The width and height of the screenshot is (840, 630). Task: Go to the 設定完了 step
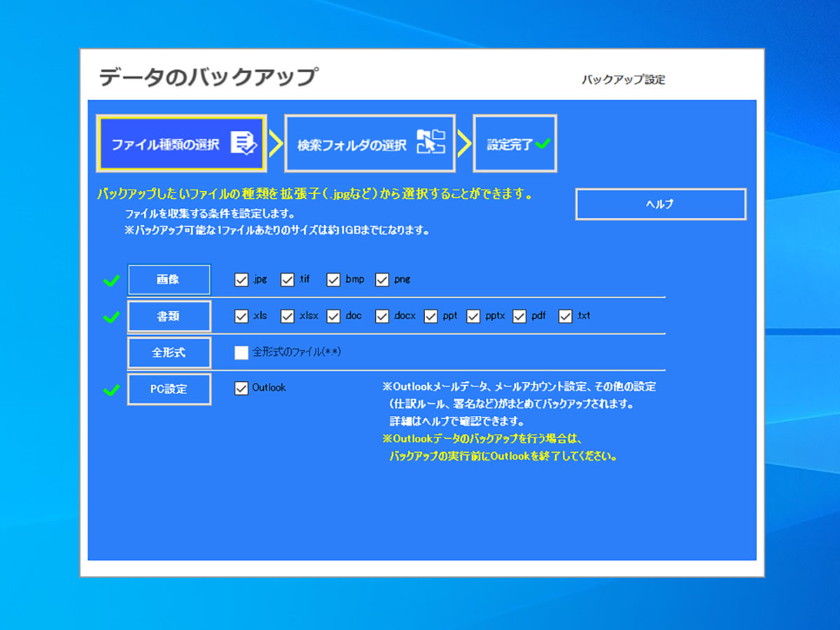coord(514,143)
